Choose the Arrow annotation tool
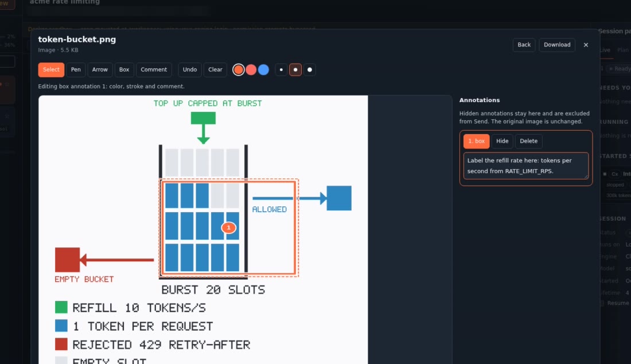Image resolution: width=631 pixels, height=364 pixels. pyautogui.click(x=100, y=69)
